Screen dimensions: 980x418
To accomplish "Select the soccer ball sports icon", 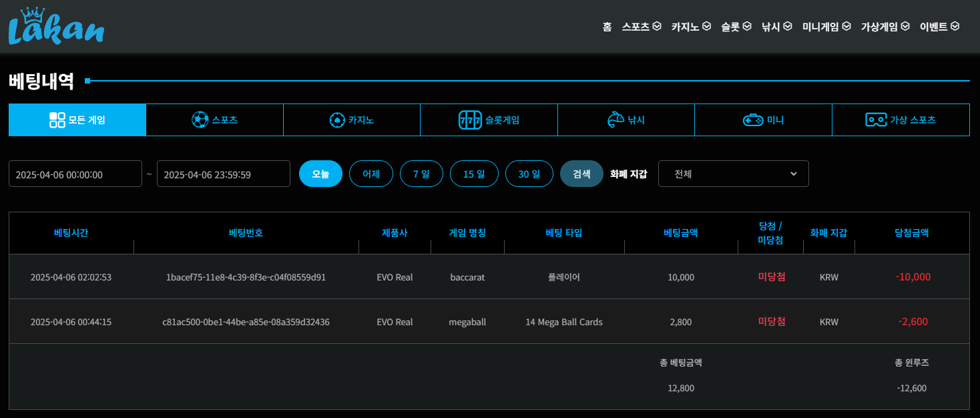I will 200,120.
